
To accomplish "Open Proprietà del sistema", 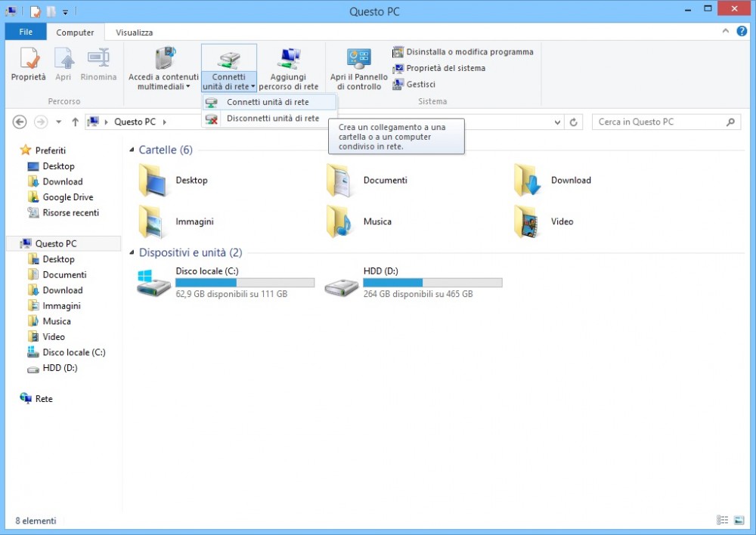I will pyautogui.click(x=438, y=68).
